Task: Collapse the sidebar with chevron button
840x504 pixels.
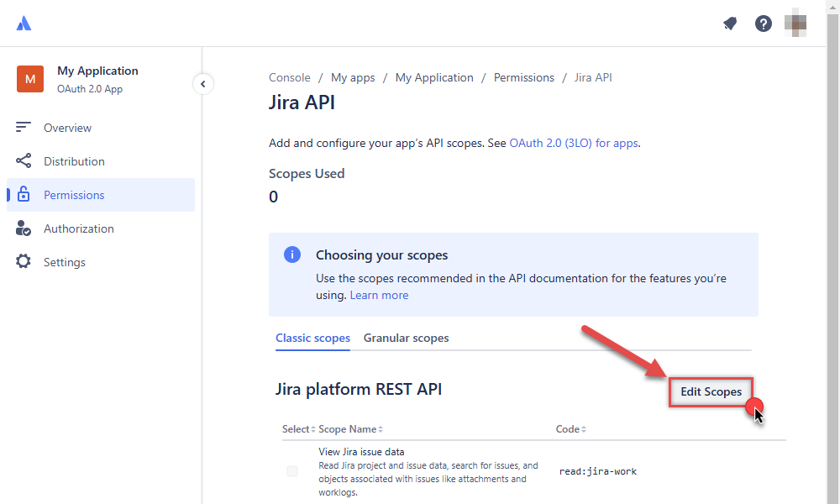Action: [x=203, y=83]
